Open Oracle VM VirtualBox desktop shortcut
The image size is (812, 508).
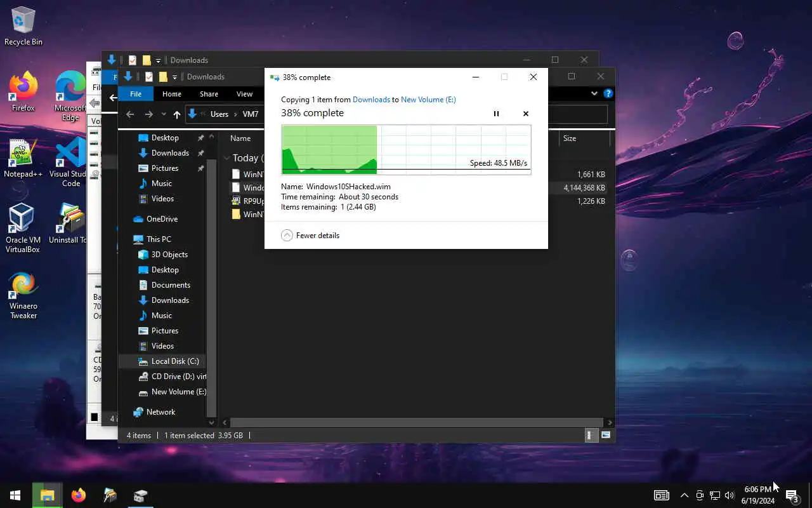tap(23, 229)
